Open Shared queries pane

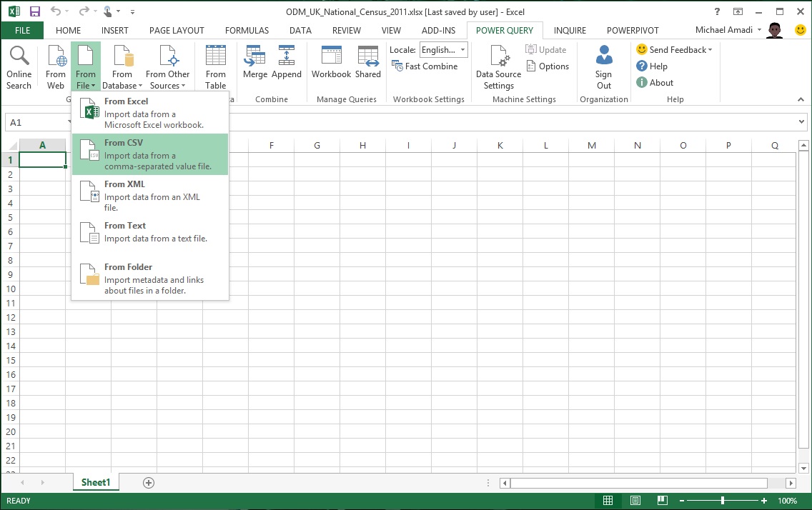367,62
